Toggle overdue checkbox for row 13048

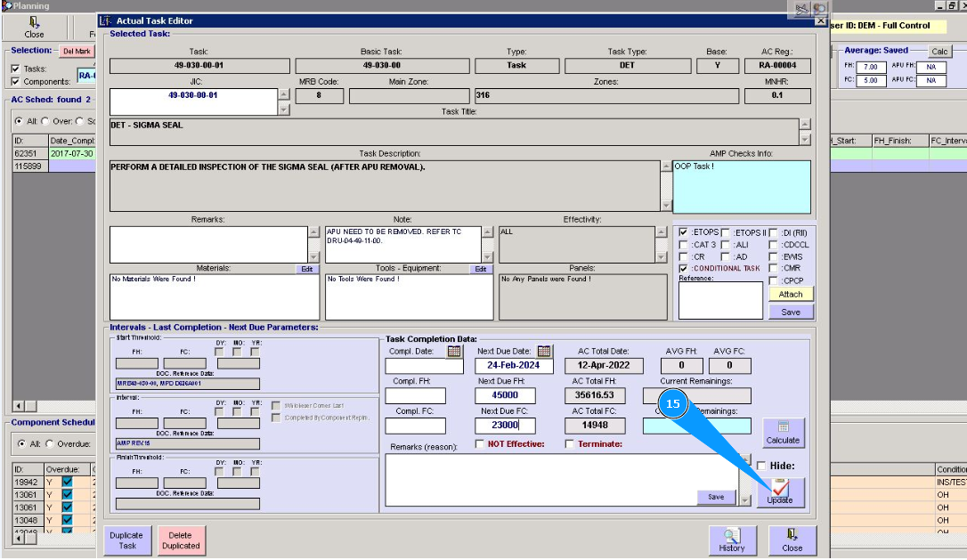[67, 520]
